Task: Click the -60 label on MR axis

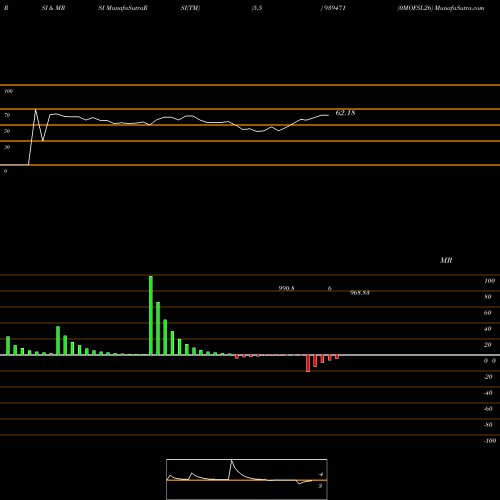Action: point(488,409)
